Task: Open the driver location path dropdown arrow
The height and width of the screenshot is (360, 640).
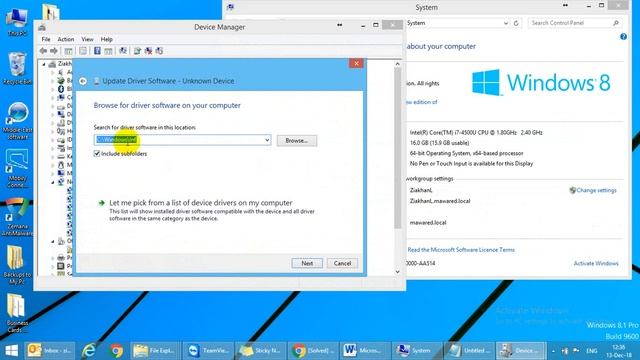Action: pos(267,140)
